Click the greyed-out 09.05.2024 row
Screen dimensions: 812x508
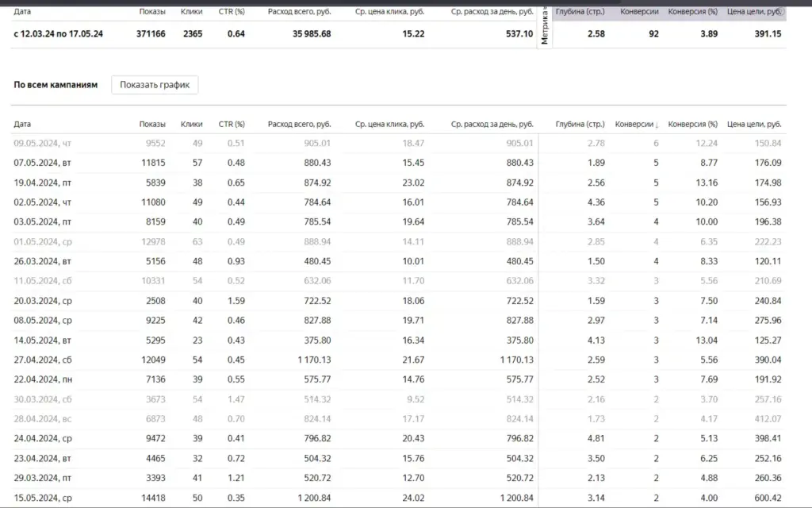42,143
